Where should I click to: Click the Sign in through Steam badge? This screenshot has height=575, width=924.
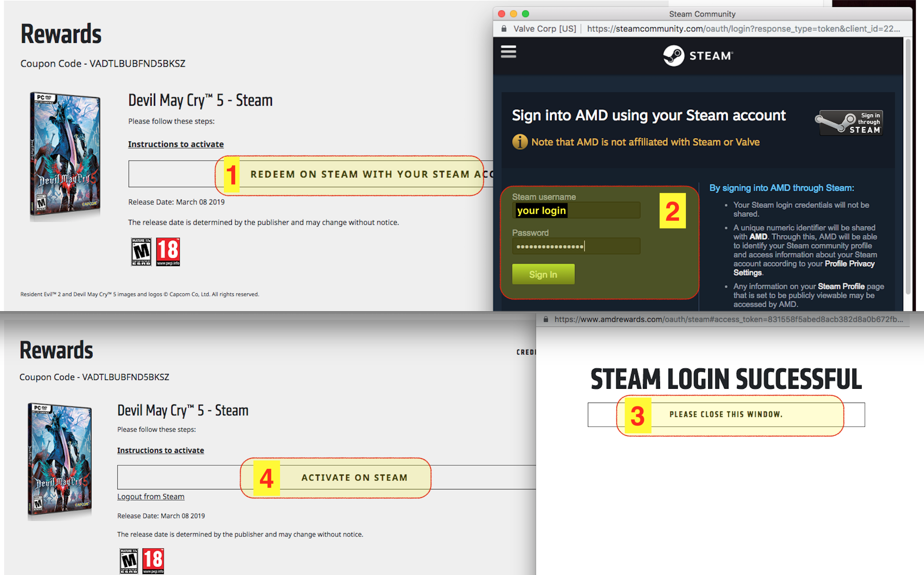pos(850,123)
